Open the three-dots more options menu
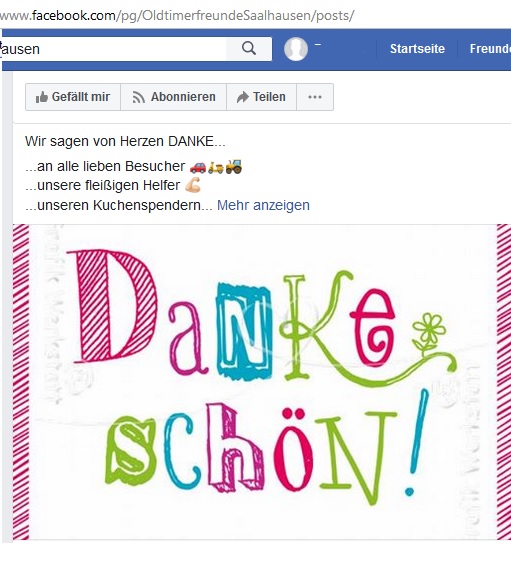 click(315, 97)
